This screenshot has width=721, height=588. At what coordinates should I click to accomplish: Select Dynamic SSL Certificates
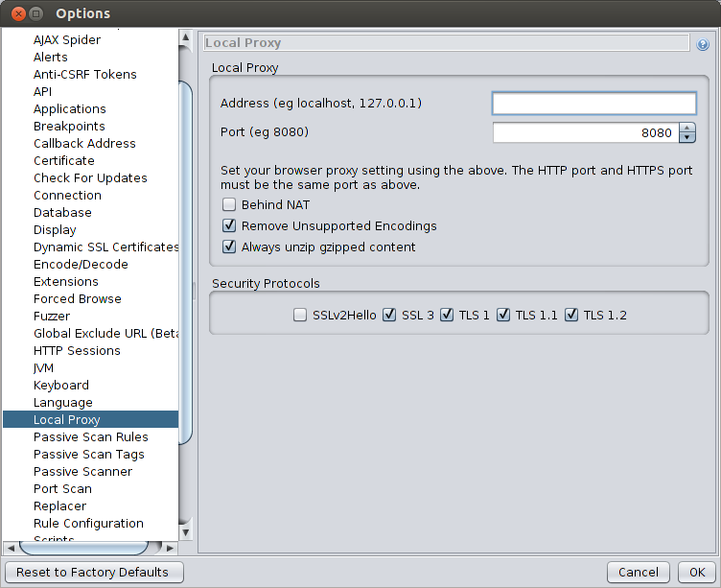coord(105,247)
